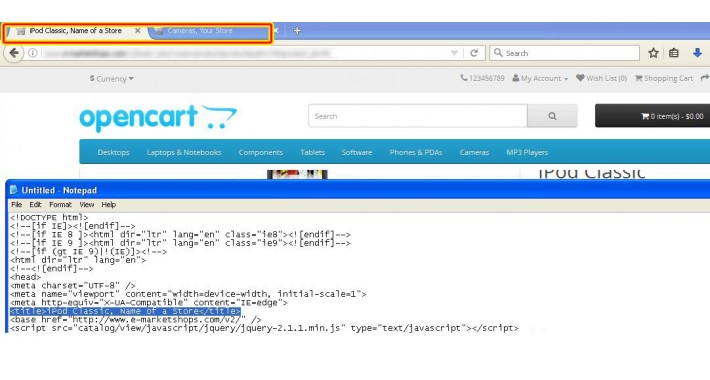Click the share arrow icon in top bar

click(705, 78)
